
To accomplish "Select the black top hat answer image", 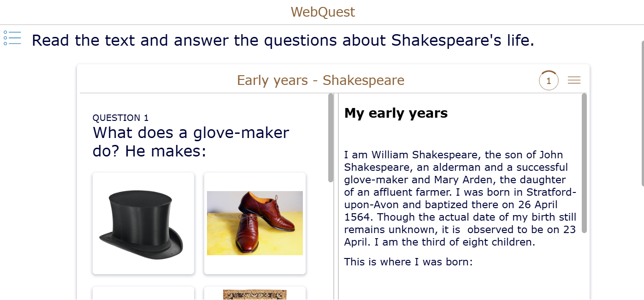I will (143, 223).
